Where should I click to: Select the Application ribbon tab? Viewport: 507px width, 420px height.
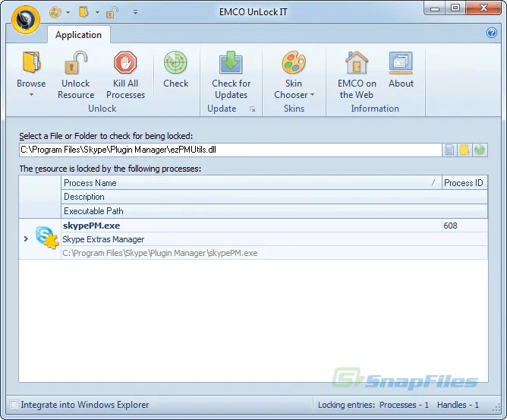(x=78, y=35)
